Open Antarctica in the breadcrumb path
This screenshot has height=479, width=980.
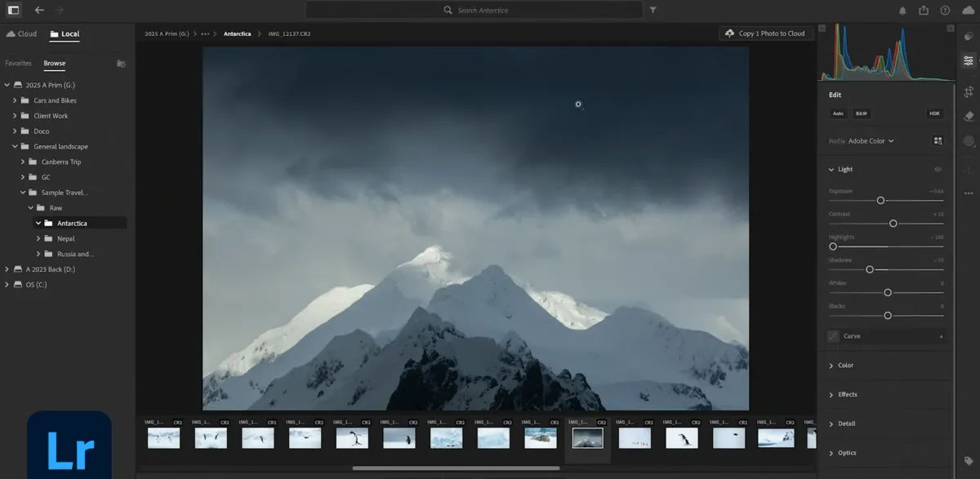pyautogui.click(x=235, y=33)
